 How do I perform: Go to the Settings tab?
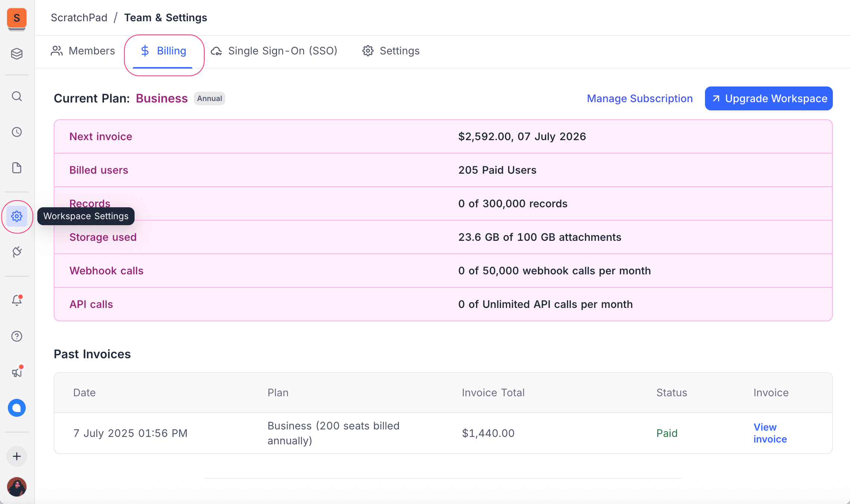point(391,51)
